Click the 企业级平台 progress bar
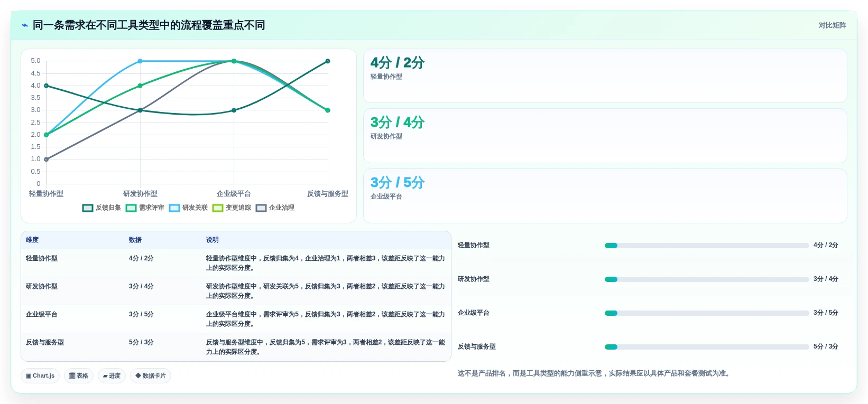The width and height of the screenshot is (868, 404). click(x=707, y=313)
